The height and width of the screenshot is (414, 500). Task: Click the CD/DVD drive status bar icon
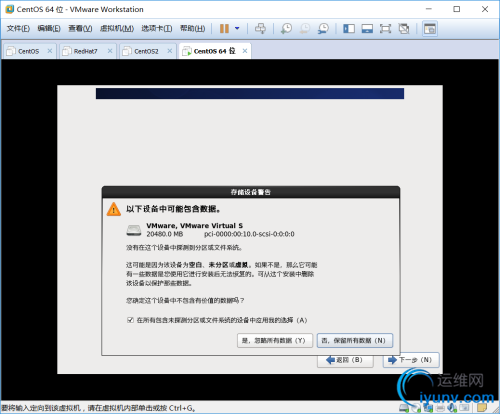(x=416, y=408)
